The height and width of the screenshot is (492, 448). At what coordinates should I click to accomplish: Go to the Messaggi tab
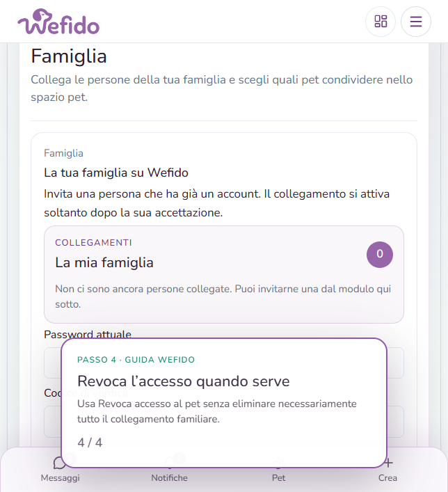tap(61, 470)
